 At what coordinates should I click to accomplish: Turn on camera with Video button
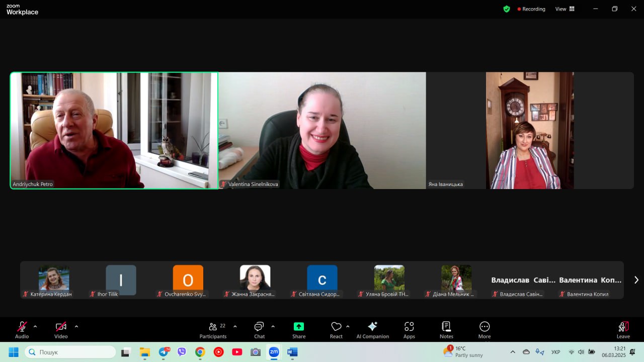[x=61, y=330]
